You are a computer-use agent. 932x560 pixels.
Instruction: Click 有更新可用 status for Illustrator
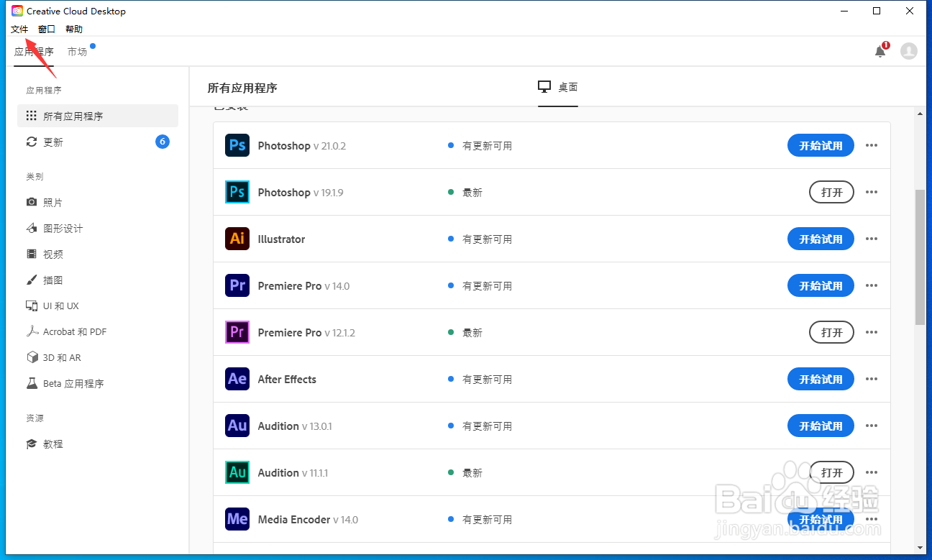point(487,239)
